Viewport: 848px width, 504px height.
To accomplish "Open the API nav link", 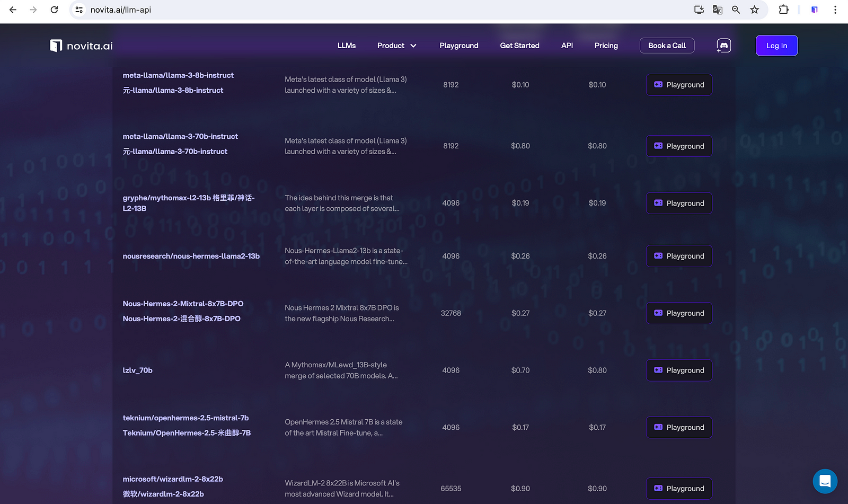I will coord(567,46).
